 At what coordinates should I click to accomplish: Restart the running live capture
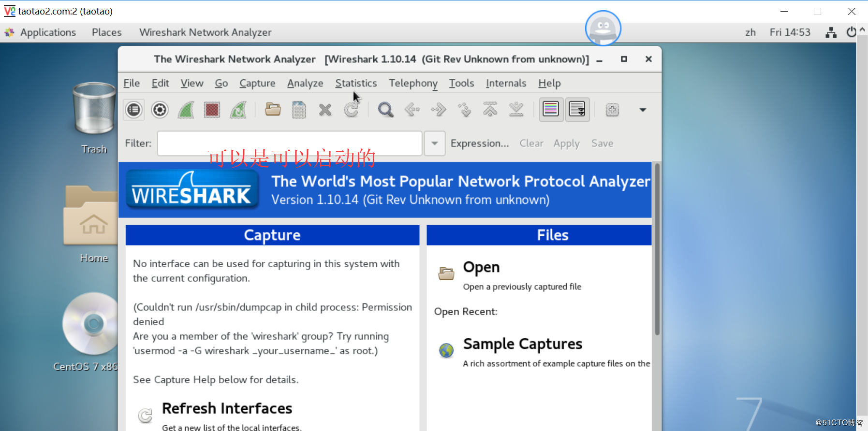pyautogui.click(x=238, y=110)
